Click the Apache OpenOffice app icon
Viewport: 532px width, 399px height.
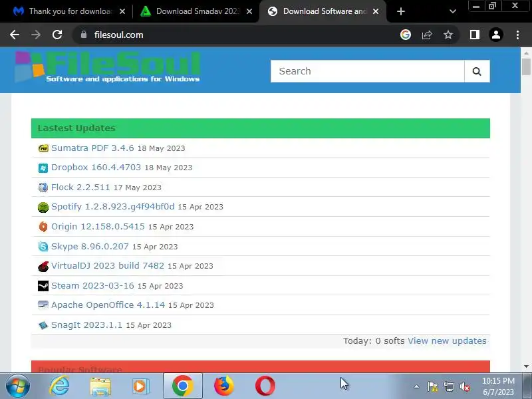click(x=43, y=305)
